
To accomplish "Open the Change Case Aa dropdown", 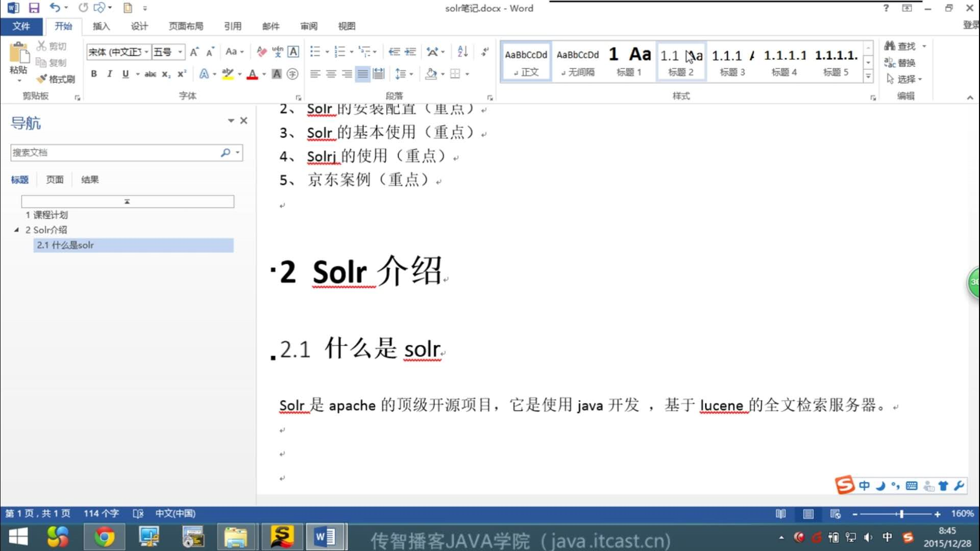I will pyautogui.click(x=234, y=52).
